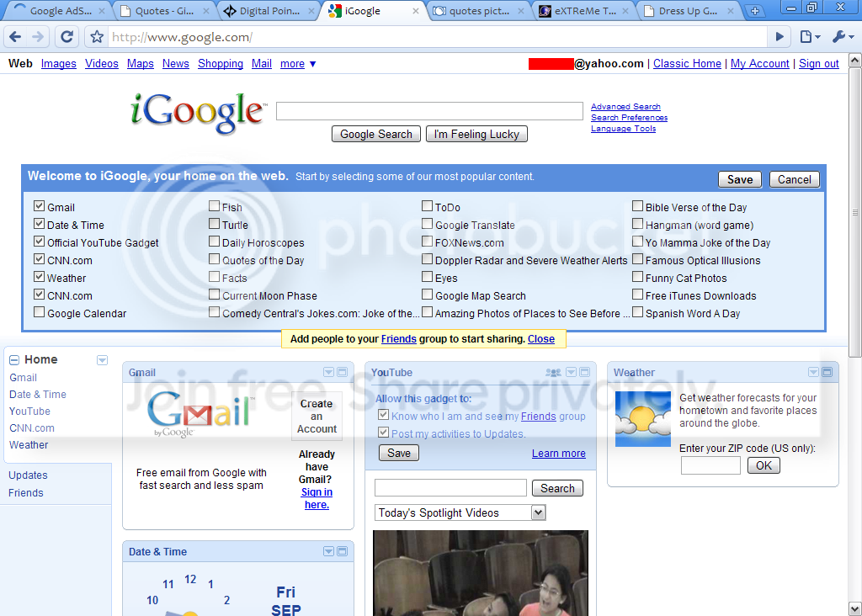The width and height of the screenshot is (862, 616).
Task: Click the Google Search button
Action: pos(376,134)
